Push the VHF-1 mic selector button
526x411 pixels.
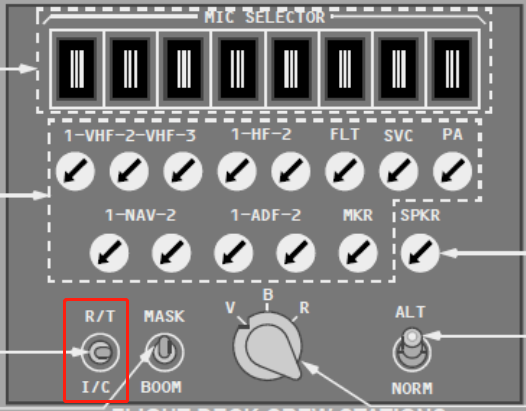77,69
